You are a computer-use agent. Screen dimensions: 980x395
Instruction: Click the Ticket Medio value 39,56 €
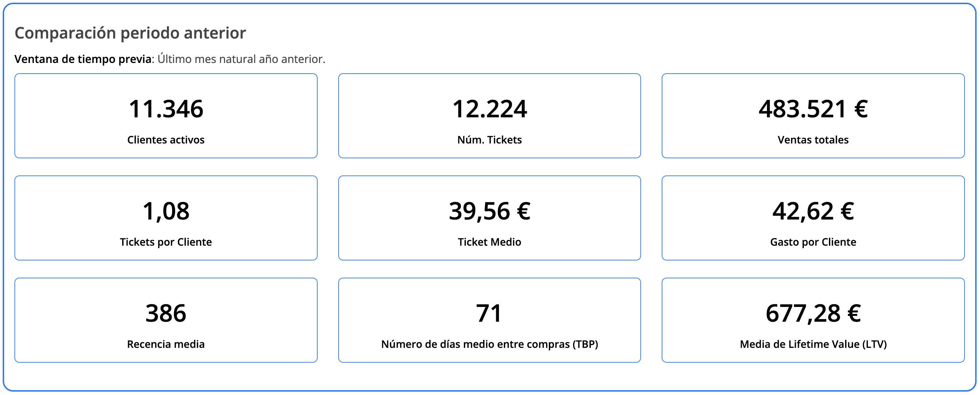(x=489, y=211)
